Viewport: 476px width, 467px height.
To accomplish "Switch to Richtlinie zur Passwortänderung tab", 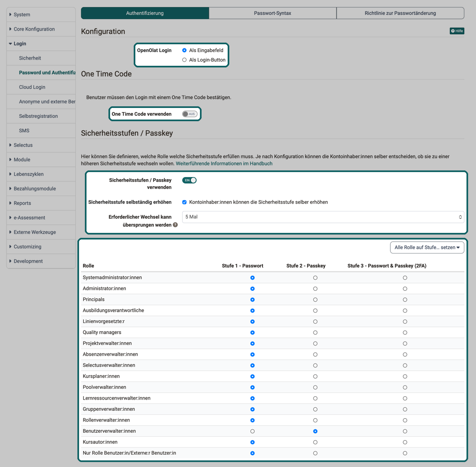I will pyautogui.click(x=400, y=13).
